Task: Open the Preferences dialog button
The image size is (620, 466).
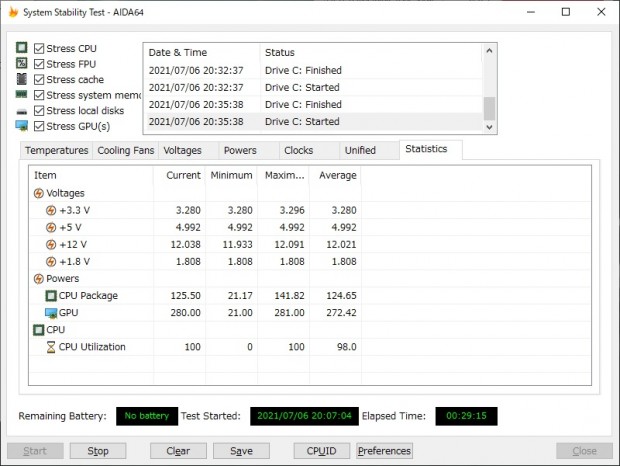Action: 384,451
